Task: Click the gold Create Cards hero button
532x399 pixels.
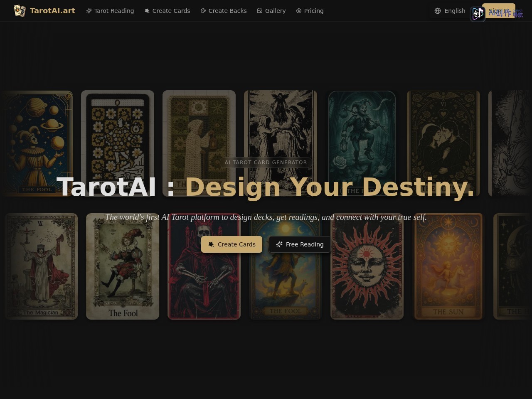Action: tap(232, 244)
